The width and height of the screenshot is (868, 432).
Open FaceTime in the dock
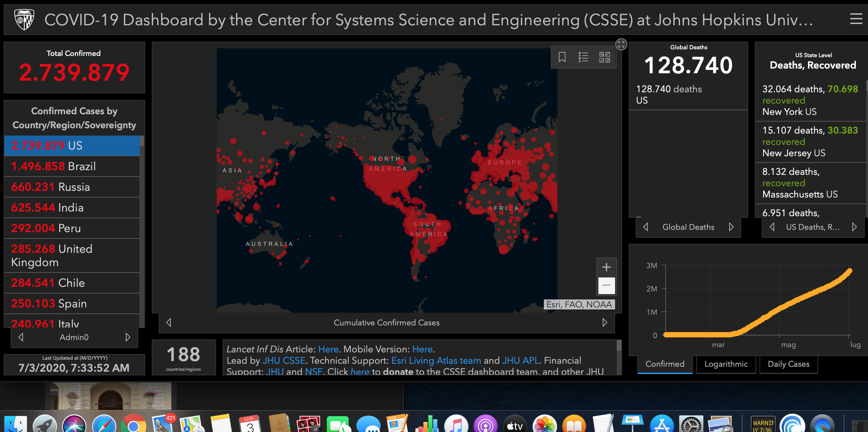point(338,424)
